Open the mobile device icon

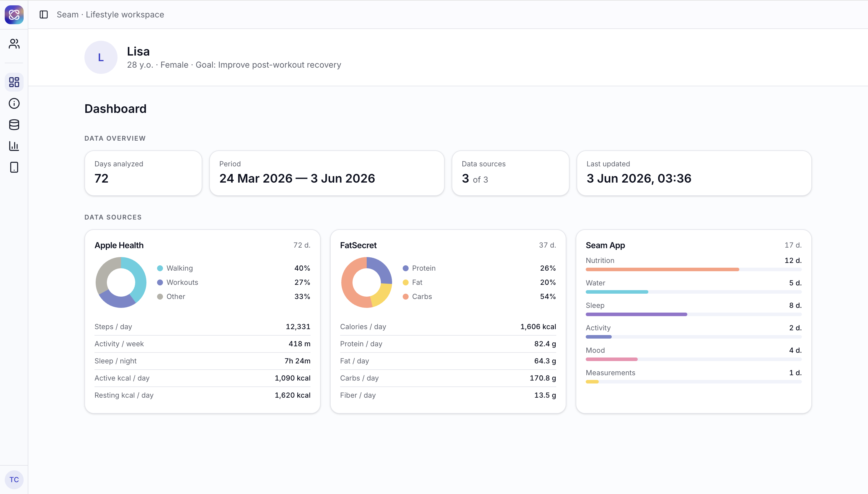(14, 168)
